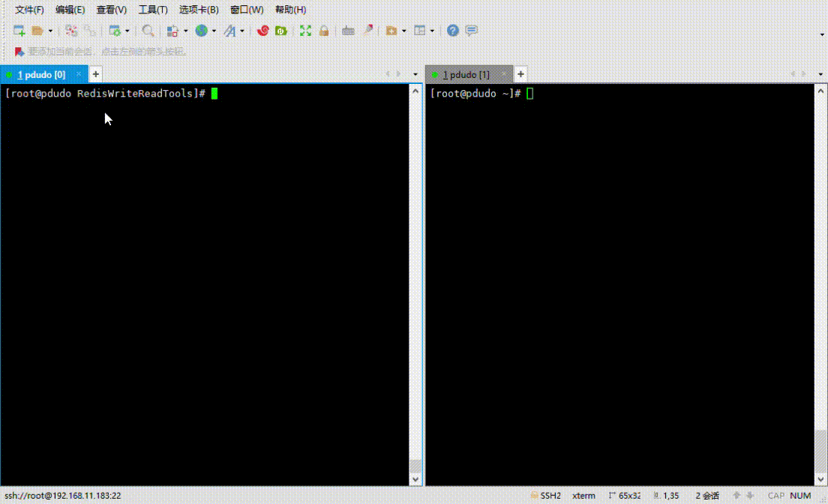Open the session Properties gear icon
Viewport: 828px width, 504px height.
click(x=115, y=31)
